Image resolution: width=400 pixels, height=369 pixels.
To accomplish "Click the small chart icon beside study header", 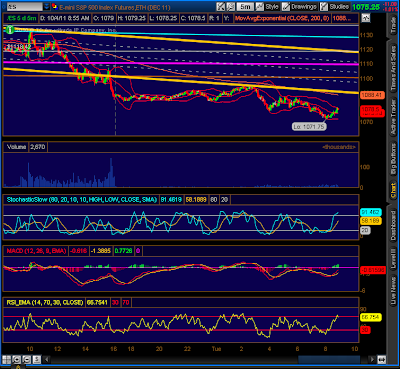I will [366, 18].
